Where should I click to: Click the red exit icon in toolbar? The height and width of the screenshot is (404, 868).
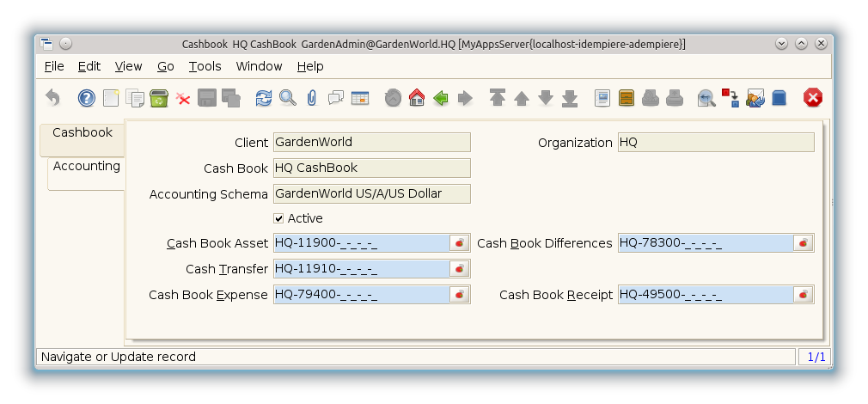click(812, 98)
